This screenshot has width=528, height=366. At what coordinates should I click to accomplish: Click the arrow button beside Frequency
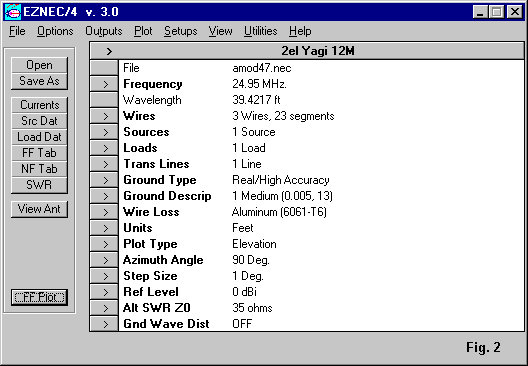tap(104, 84)
